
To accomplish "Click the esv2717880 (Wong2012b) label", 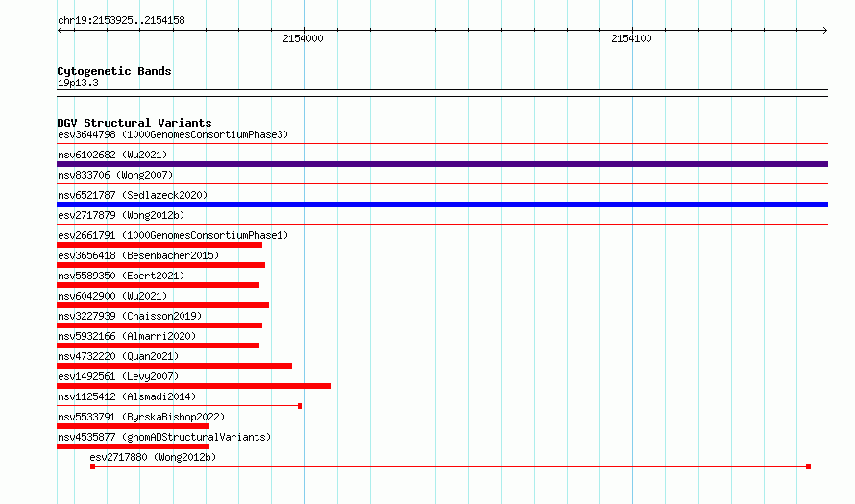I will pos(153,457).
